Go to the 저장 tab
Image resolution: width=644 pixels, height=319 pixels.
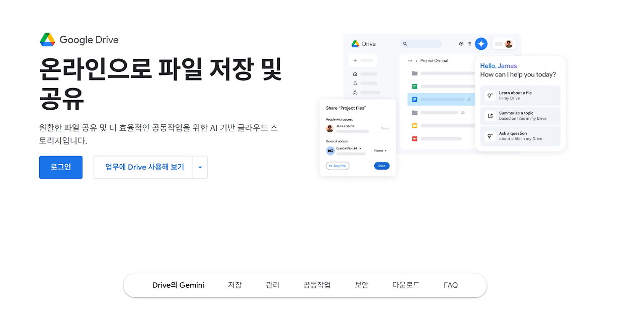(235, 285)
